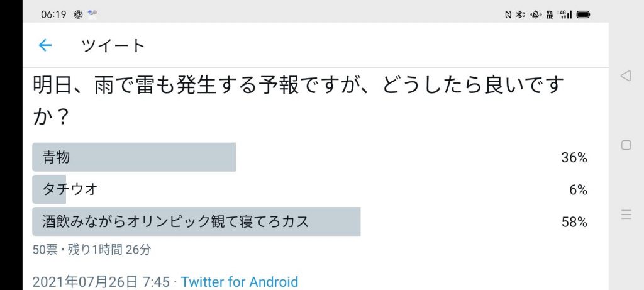Open the Twitter for Android source link
Image resolution: width=644 pixels, height=290 pixels.
tap(239, 282)
